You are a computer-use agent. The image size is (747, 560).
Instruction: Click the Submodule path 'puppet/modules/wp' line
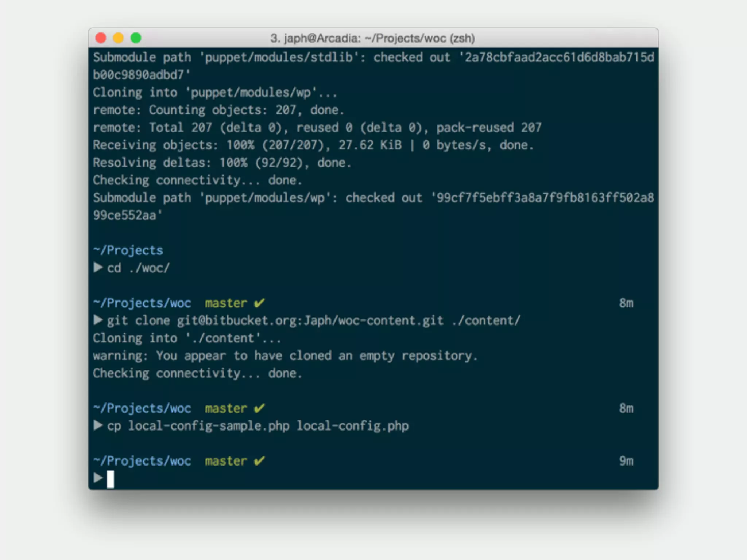click(x=373, y=198)
